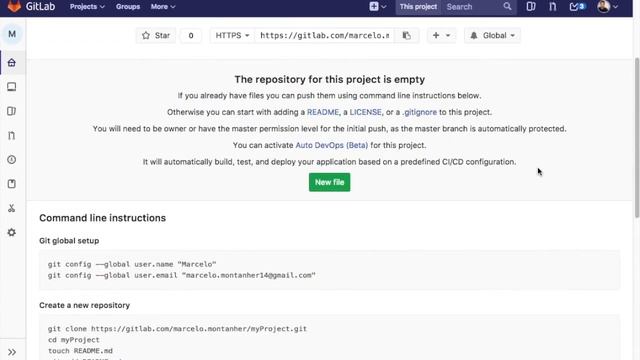Follow the .gitignore link
This screenshot has height=360, width=640.
click(x=420, y=112)
